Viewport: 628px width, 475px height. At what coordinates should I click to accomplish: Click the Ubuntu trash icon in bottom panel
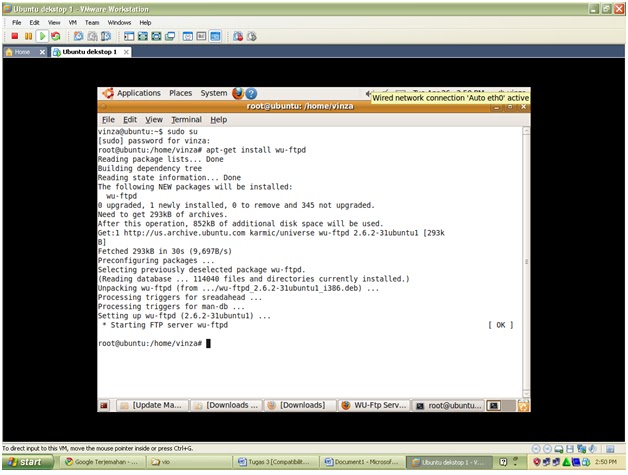pyautogui.click(x=523, y=406)
